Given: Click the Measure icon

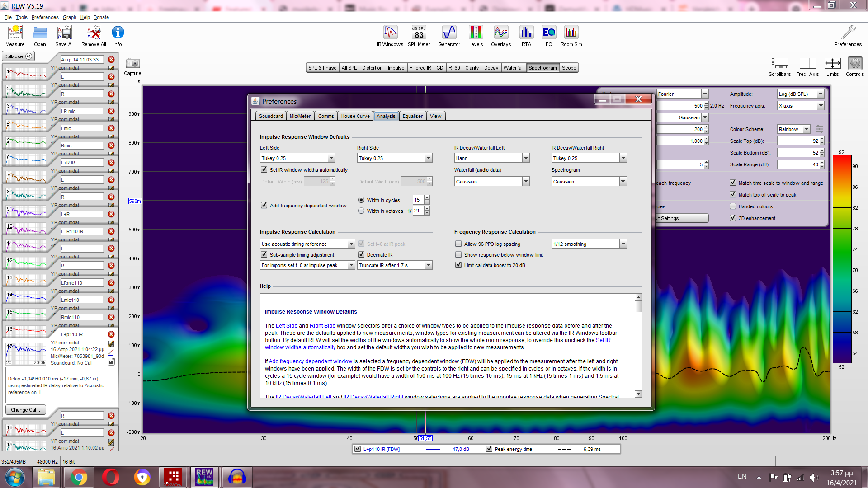Looking at the screenshot, I should (15, 36).
